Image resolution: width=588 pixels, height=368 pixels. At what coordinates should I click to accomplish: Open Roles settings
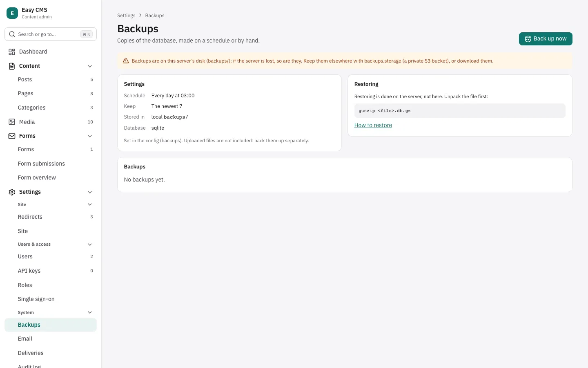point(51,285)
